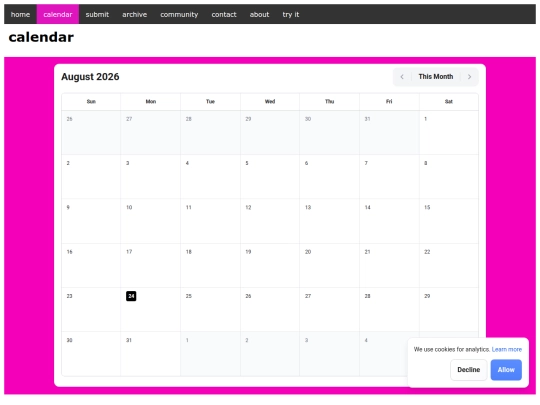The image size is (540, 405).
Task: Go to next month with right chevron
Action: [x=469, y=77]
